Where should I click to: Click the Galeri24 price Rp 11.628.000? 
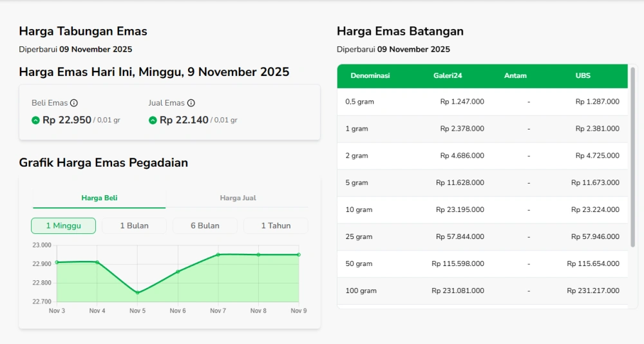pyautogui.click(x=460, y=183)
